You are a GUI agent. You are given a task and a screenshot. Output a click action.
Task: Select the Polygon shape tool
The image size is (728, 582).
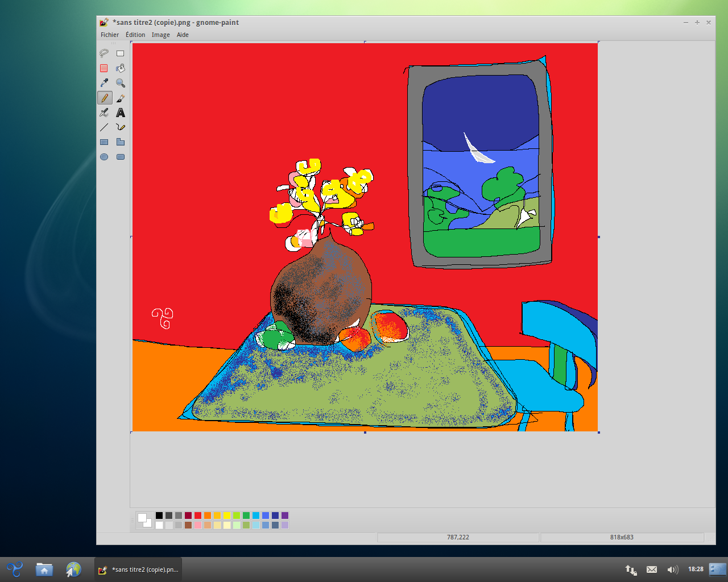pyautogui.click(x=121, y=142)
